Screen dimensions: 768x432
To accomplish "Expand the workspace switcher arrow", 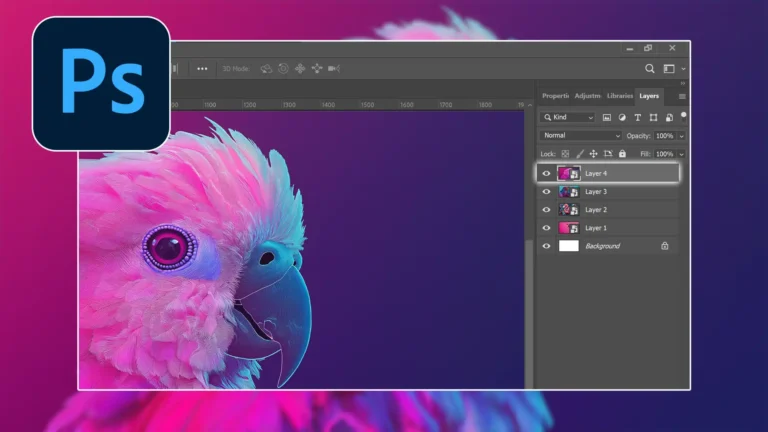I will 683,69.
